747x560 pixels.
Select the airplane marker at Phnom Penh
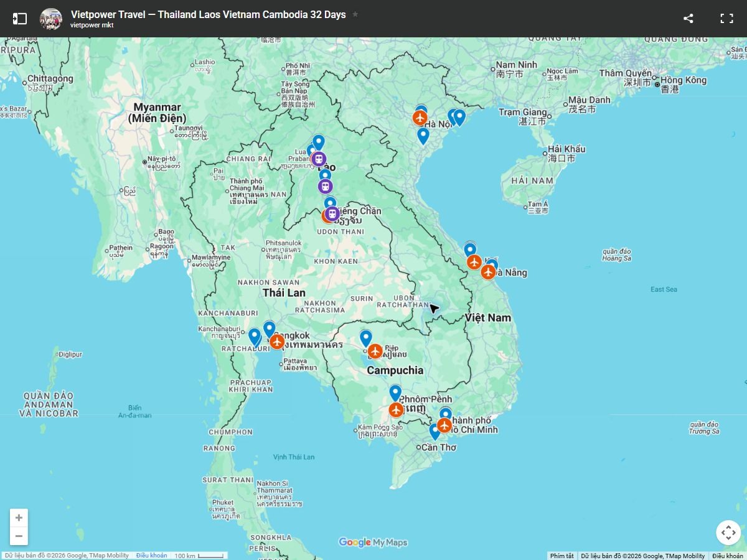pyautogui.click(x=396, y=410)
